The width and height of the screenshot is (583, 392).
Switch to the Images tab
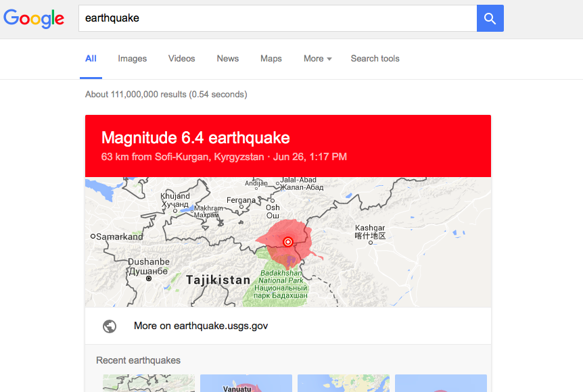click(x=133, y=59)
